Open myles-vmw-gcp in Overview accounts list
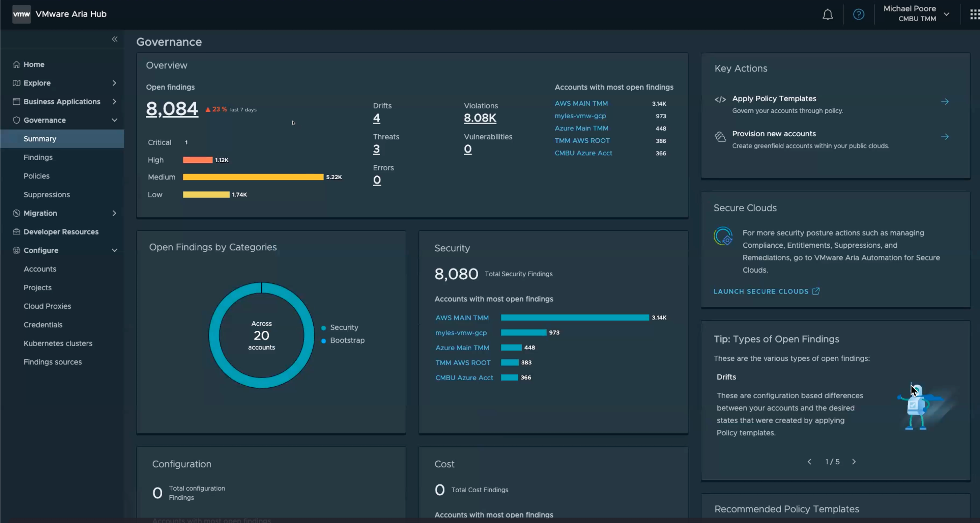Image resolution: width=980 pixels, height=523 pixels. click(580, 116)
